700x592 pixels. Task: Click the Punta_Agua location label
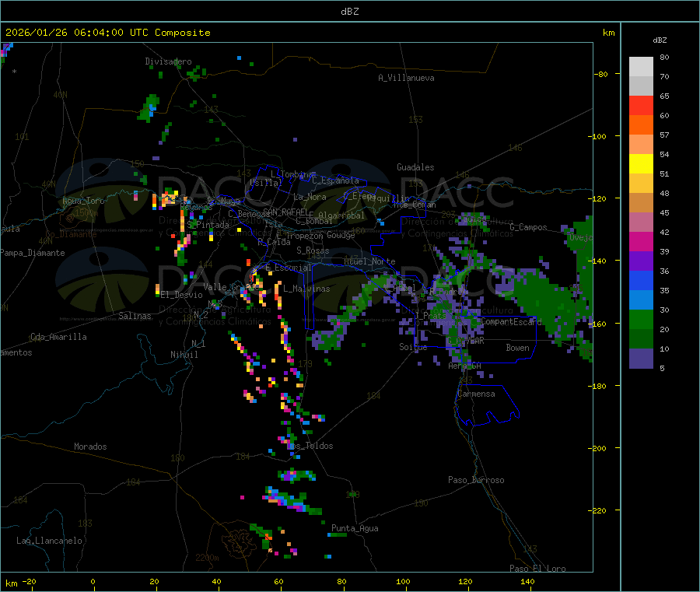coord(355,528)
